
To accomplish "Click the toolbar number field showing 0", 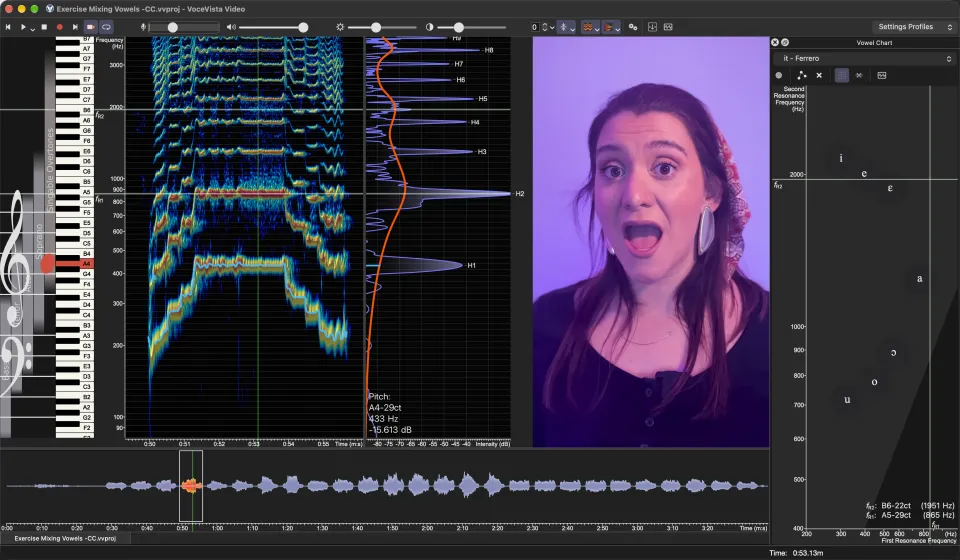I will [534, 27].
